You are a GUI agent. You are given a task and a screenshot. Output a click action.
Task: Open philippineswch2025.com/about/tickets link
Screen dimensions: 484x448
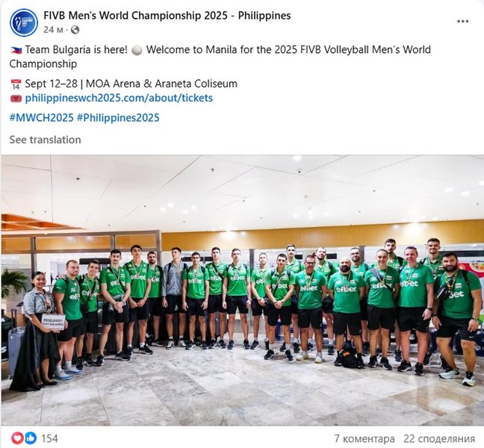coord(119,98)
